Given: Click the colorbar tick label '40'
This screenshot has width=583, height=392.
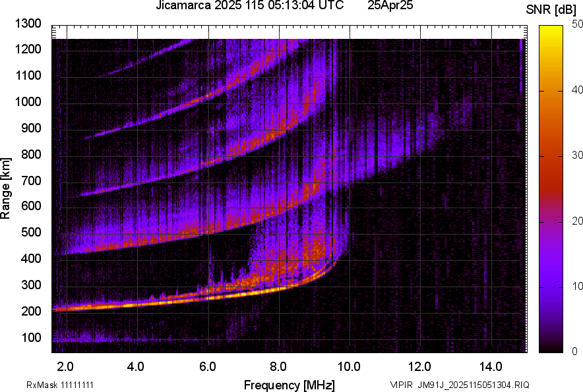Looking at the screenshot, I should [577, 90].
